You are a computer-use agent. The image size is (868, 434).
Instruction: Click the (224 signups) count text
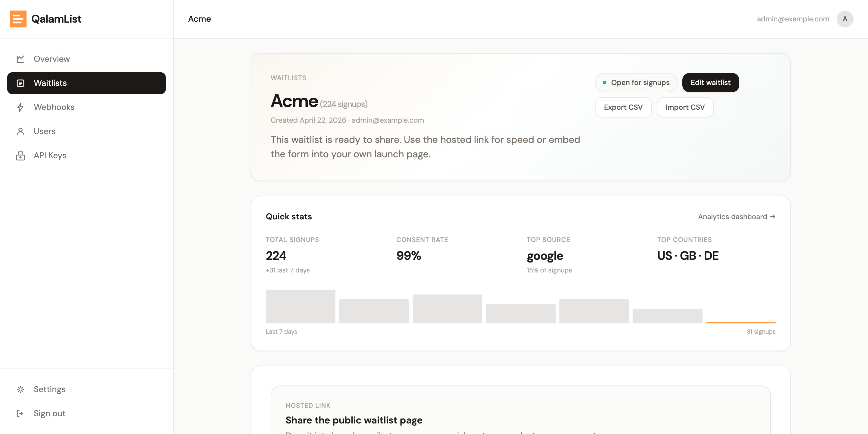(x=344, y=104)
